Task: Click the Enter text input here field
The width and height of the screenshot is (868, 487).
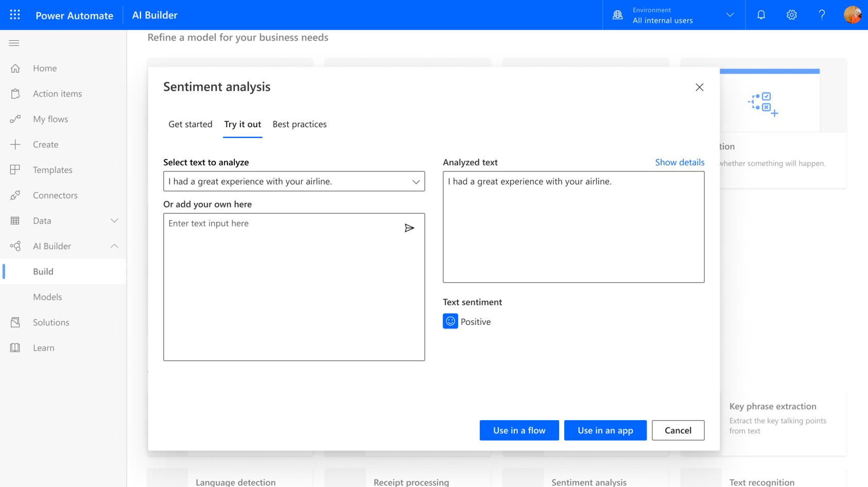Action: click(294, 287)
